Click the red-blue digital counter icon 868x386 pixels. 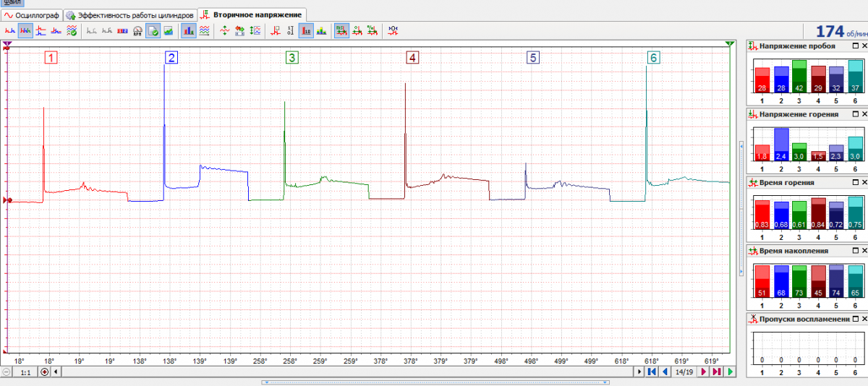(122, 30)
